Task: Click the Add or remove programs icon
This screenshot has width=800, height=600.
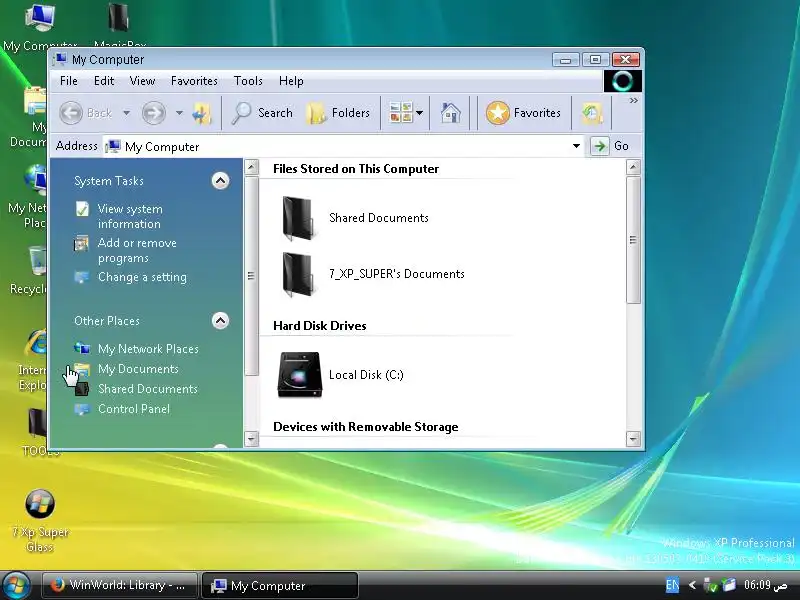Action: (x=81, y=243)
